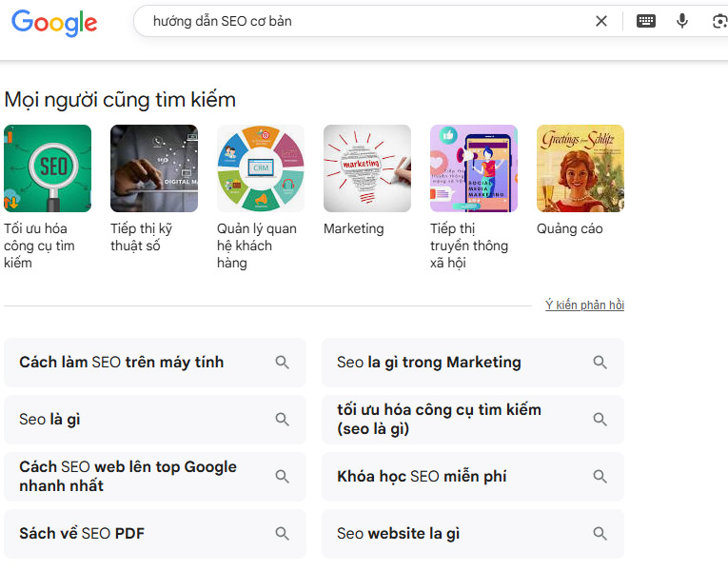The height and width of the screenshot is (571, 728).
Task: Clear the search box with X icon
Action: 601,21
